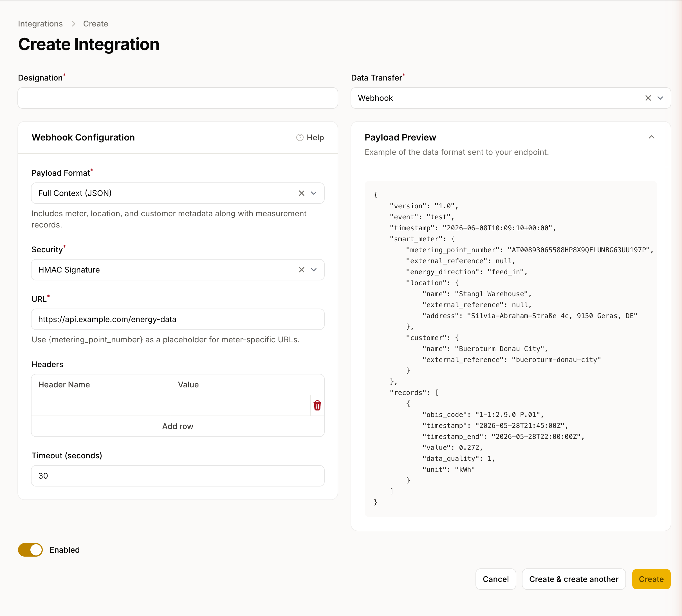Click the "records": [ line
Screen dimensions: 682x616
click(414, 393)
